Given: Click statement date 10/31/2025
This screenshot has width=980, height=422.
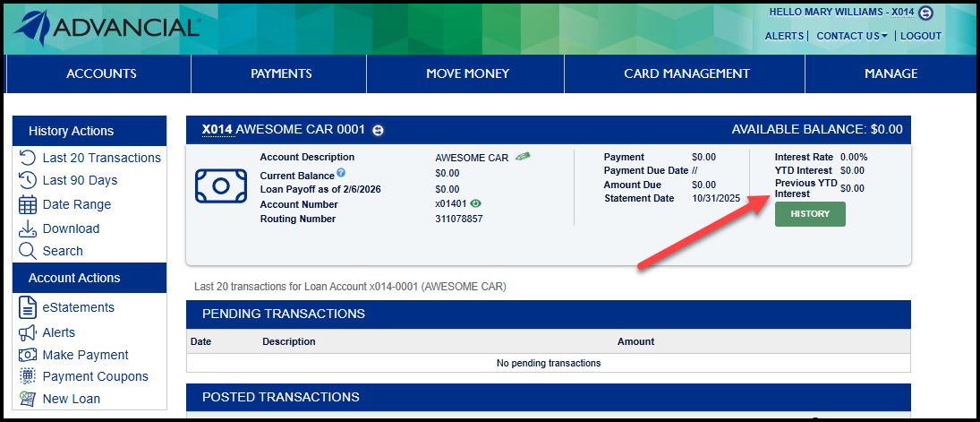Looking at the screenshot, I should (x=716, y=199).
